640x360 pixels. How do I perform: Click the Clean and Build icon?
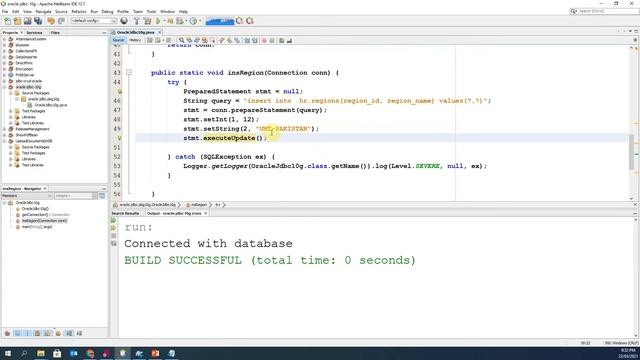147,21
